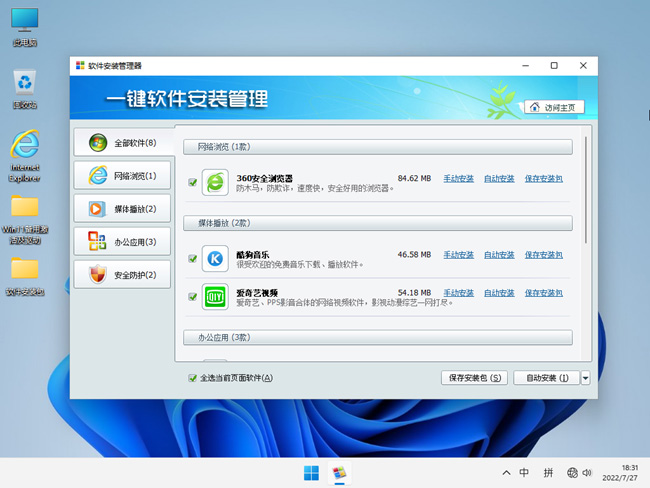650x488 pixels.
Task: Select the 全部软件(8) category tab
Action: click(x=123, y=143)
